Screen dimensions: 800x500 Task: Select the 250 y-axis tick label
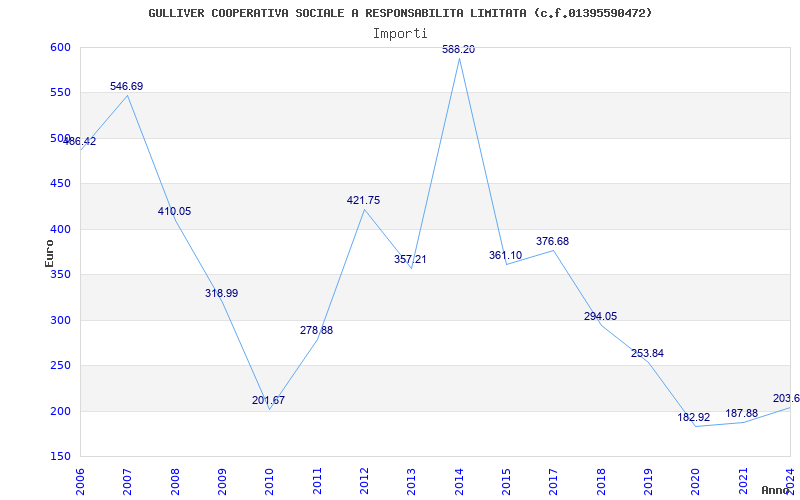point(60,366)
